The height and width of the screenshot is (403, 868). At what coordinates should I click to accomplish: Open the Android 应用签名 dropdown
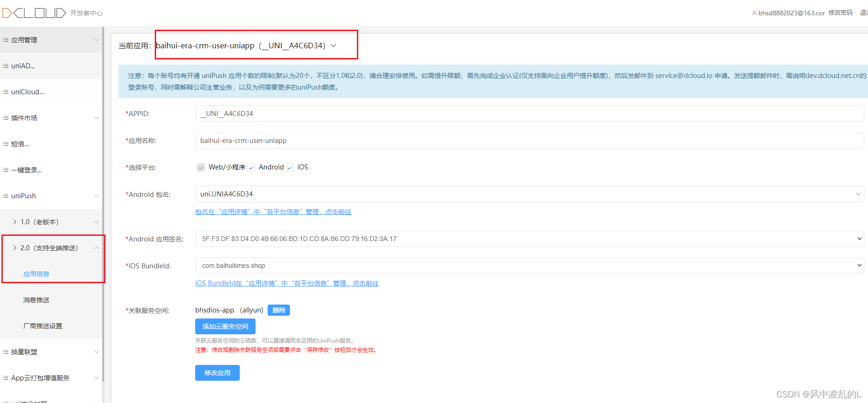click(530, 239)
